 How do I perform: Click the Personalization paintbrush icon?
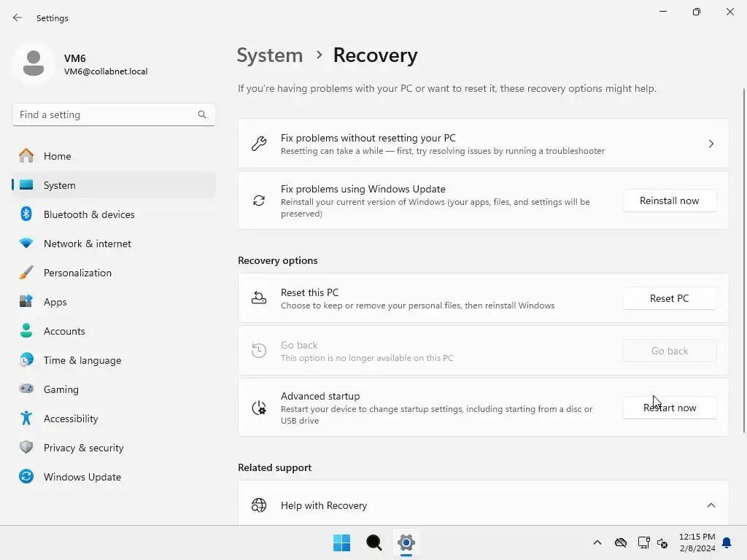pos(26,273)
